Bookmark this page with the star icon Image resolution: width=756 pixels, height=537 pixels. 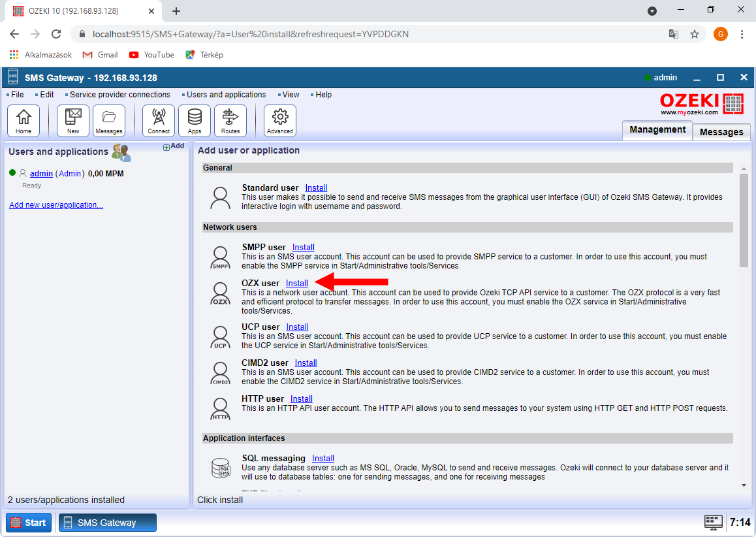(x=694, y=34)
